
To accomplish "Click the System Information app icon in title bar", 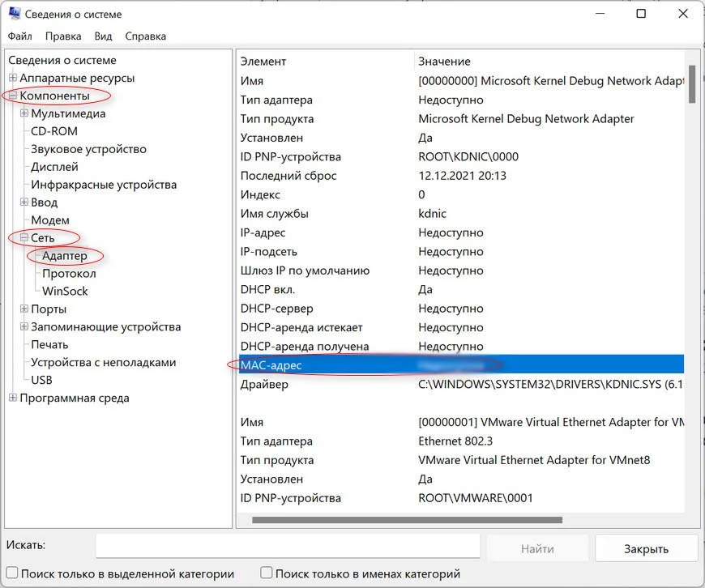I will (x=14, y=15).
